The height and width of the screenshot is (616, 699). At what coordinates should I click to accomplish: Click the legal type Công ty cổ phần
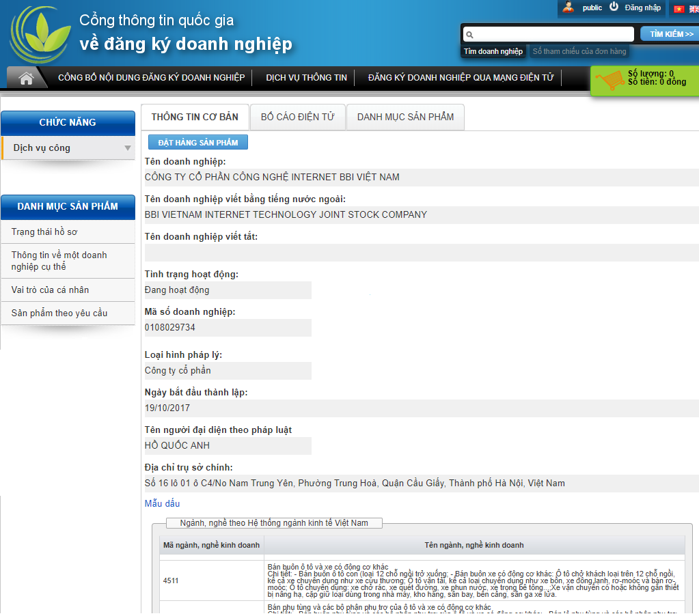click(x=178, y=371)
